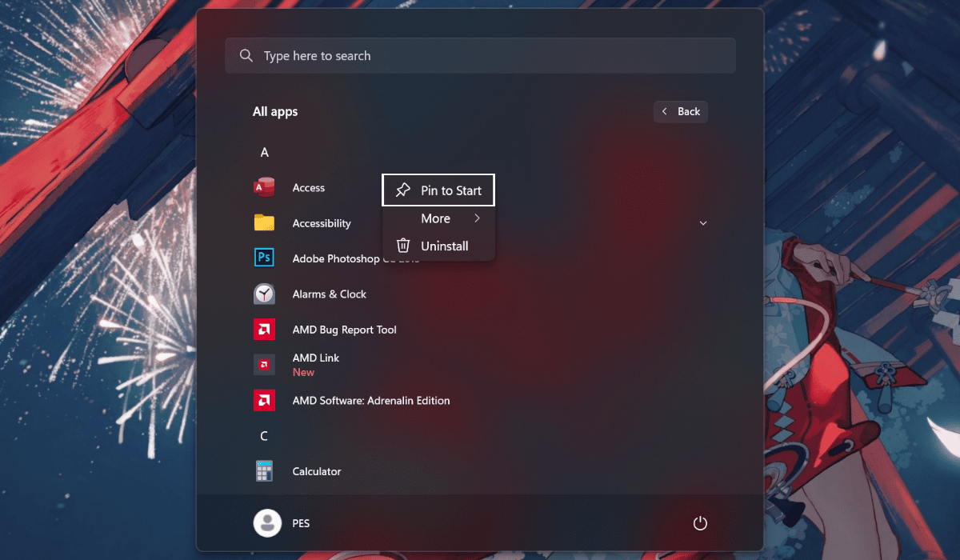Click the power button icon
Screen dimensions: 960x560
click(x=700, y=523)
